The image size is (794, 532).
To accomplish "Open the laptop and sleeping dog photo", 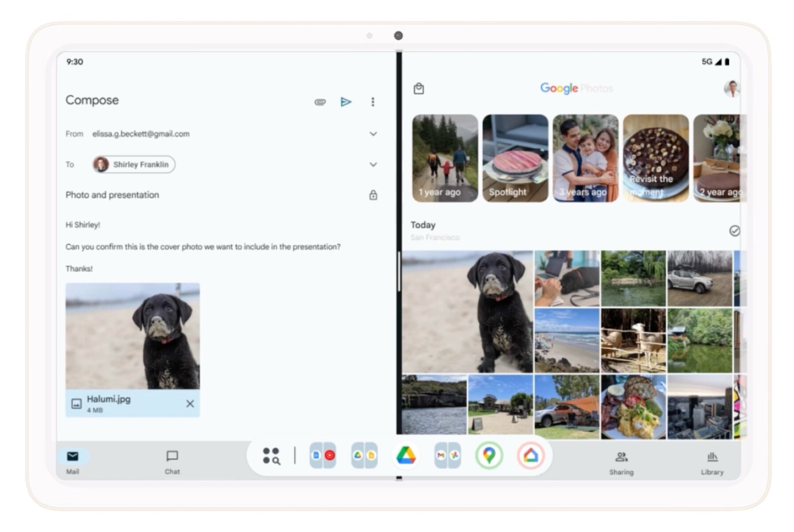I will pos(567,278).
